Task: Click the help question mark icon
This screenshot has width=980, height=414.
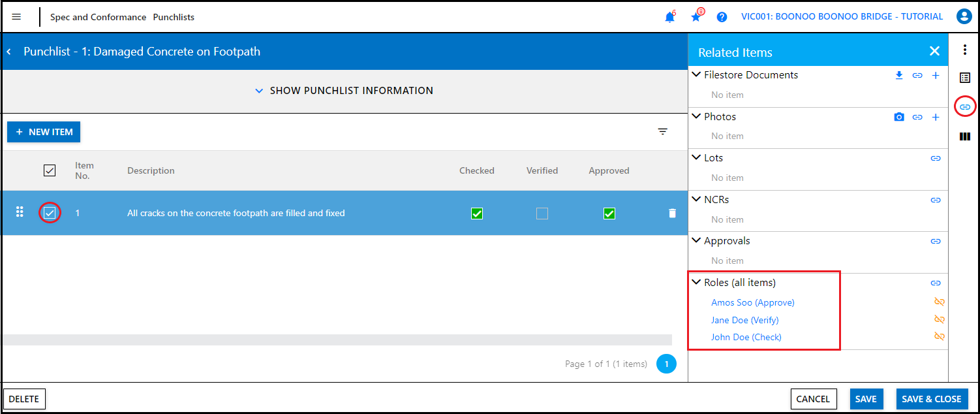Action: pyautogui.click(x=722, y=18)
